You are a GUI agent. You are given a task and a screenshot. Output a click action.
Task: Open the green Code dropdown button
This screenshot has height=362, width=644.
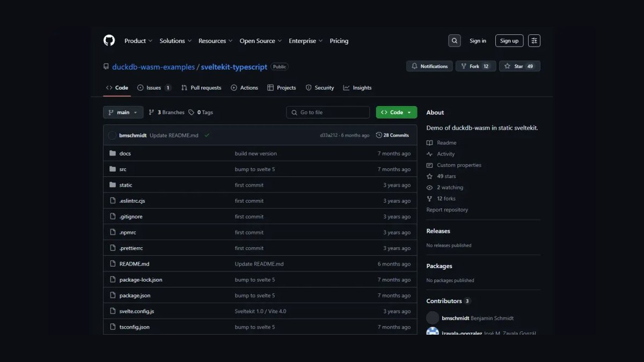pyautogui.click(x=397, y=113)
